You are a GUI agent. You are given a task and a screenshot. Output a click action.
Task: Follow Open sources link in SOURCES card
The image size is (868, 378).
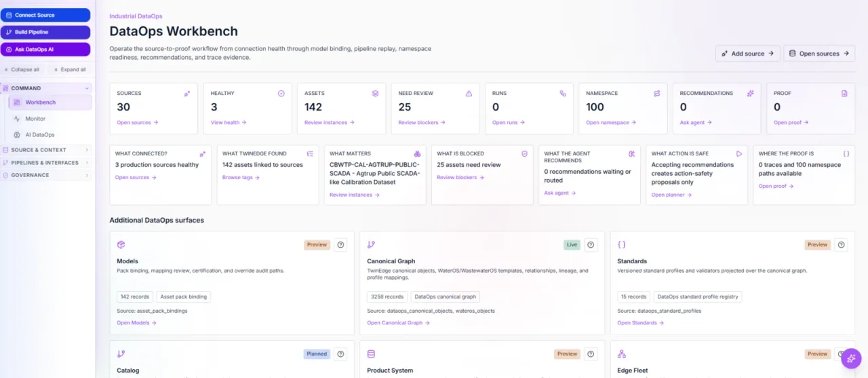pos(137,123)
